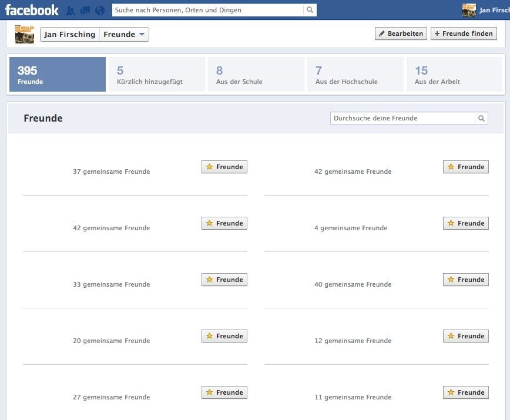Click the magnifier in the top search bar
Screen dimensions: 510x420
click(x=310, y=10)
